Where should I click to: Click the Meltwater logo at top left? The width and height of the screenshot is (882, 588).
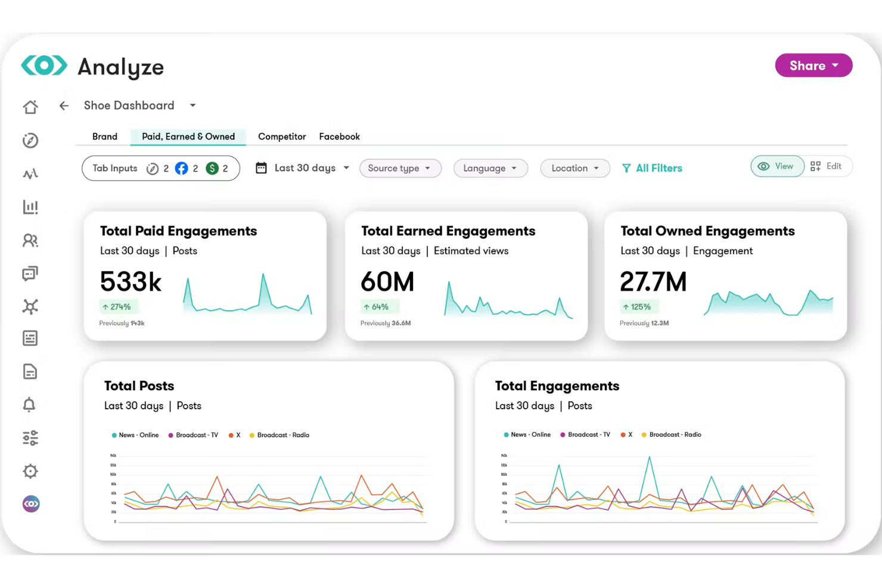click(44, 66)
